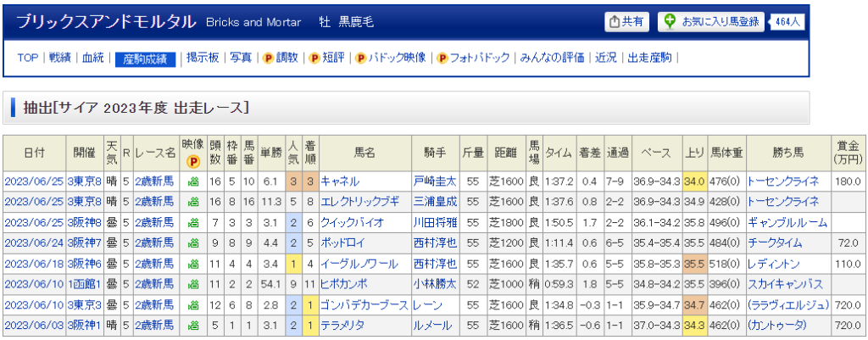This screenshot has height=340, width=868.
Task: Switch to the 血統 tab
Action: click(92, 59)
